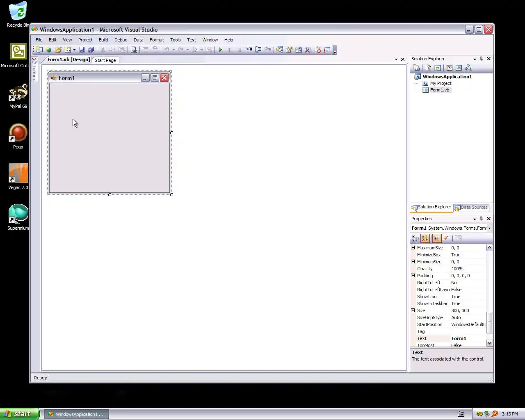Click the View Code icon in Solution Explorer
Screen dimensions: 525x420
[450, 68]
